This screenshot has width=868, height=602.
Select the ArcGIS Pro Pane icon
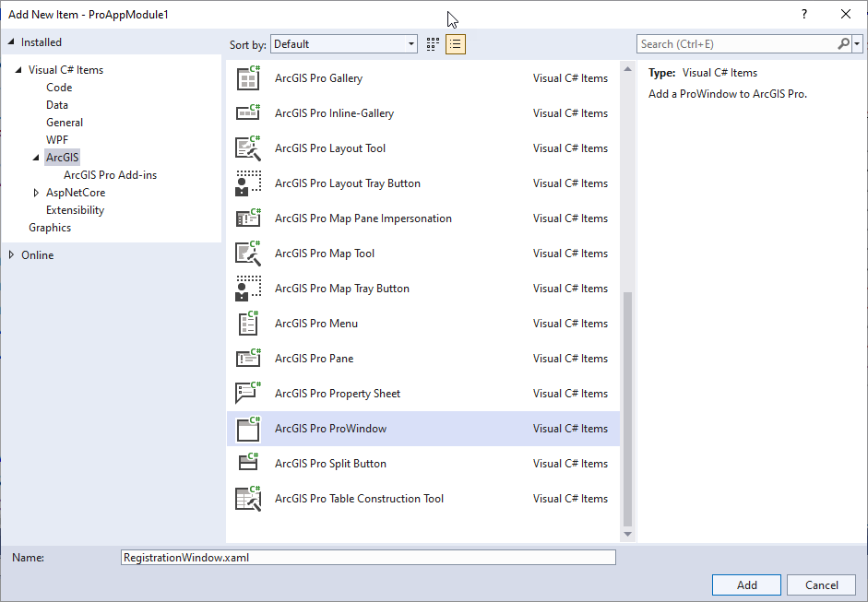pyautogui.click(x=247, y=359)
